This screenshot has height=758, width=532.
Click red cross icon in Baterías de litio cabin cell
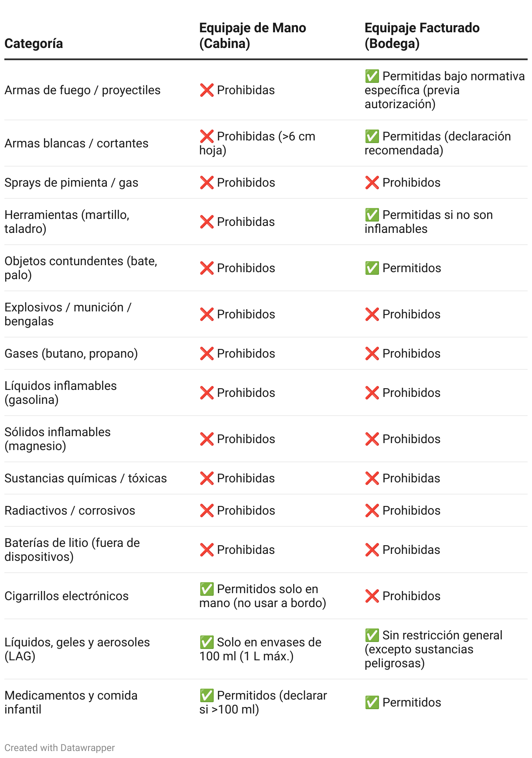coord(207,550)
